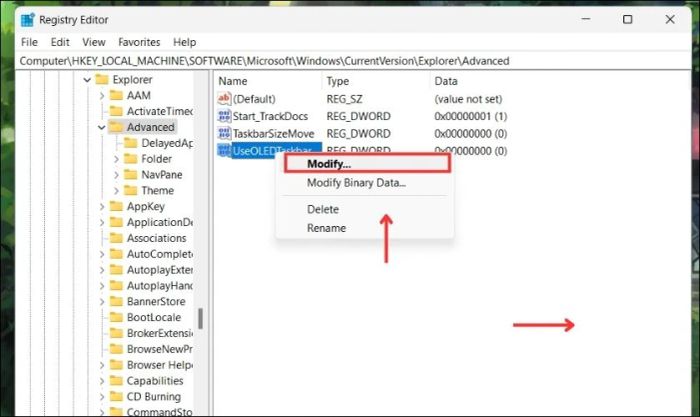The width and height of the screenshot is (700, 417).
Task: Click the tree pane vertical scrollbar thumb
Action: (x=200, y=318)
